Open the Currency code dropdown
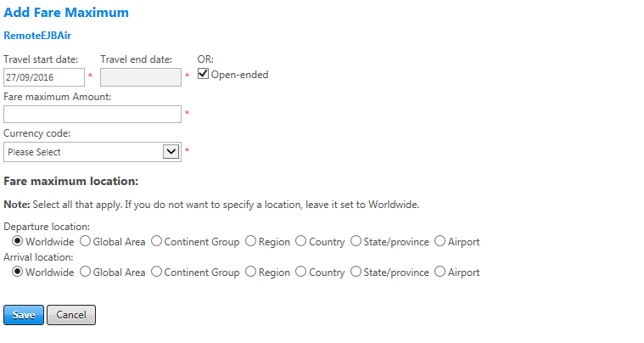The image size is (644, 343). pyautogui.click(x=92, y=152)
